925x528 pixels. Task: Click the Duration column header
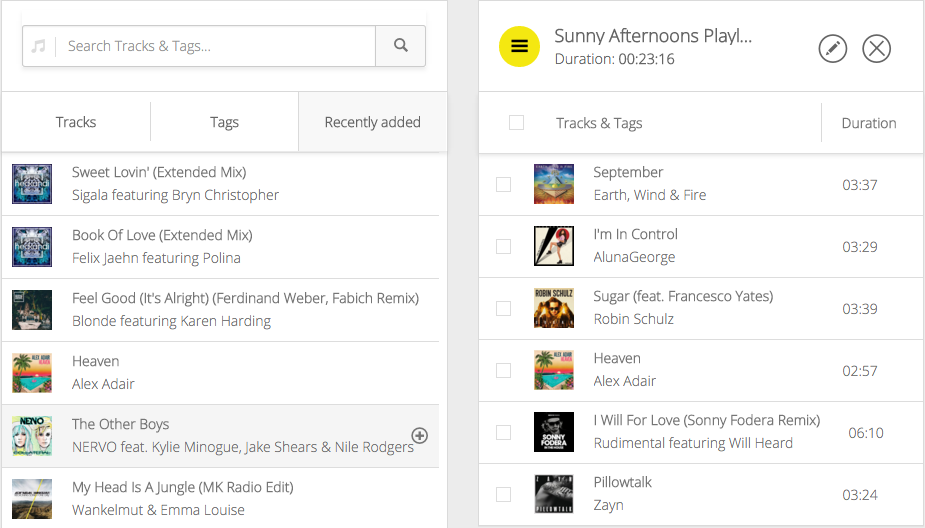868,123
